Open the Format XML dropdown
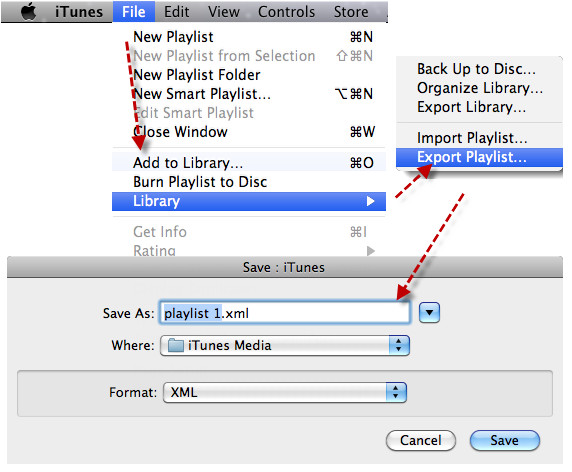Screen dimensions: 572x472 (285, 392)
